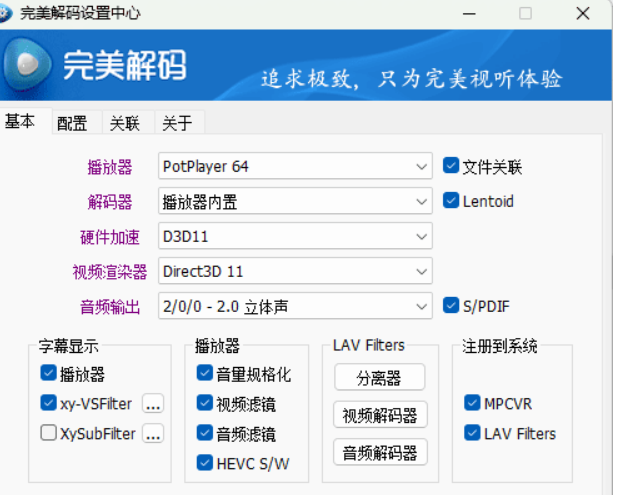Toggle the 音频滤镜 checkbox
Screen dimensions: 621x495
tap(205, 432)
